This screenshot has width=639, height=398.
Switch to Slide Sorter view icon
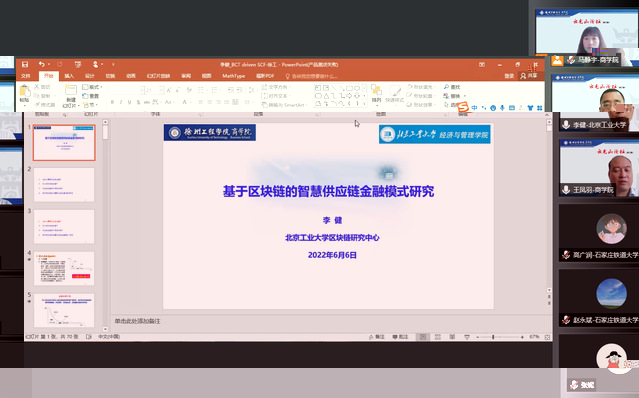[438, 337]
